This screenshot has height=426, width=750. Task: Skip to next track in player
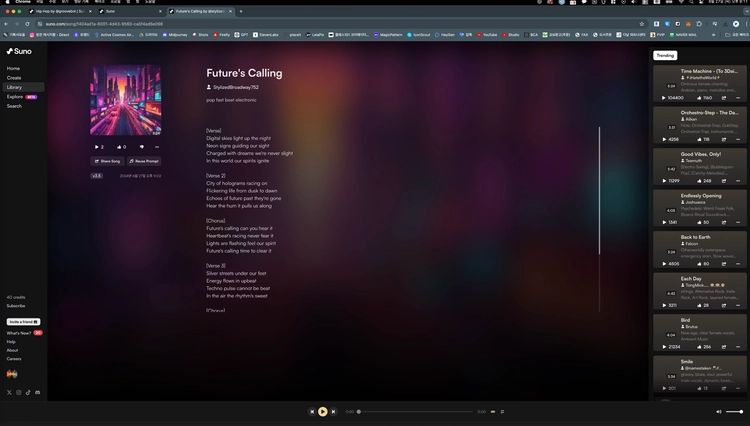333,412
